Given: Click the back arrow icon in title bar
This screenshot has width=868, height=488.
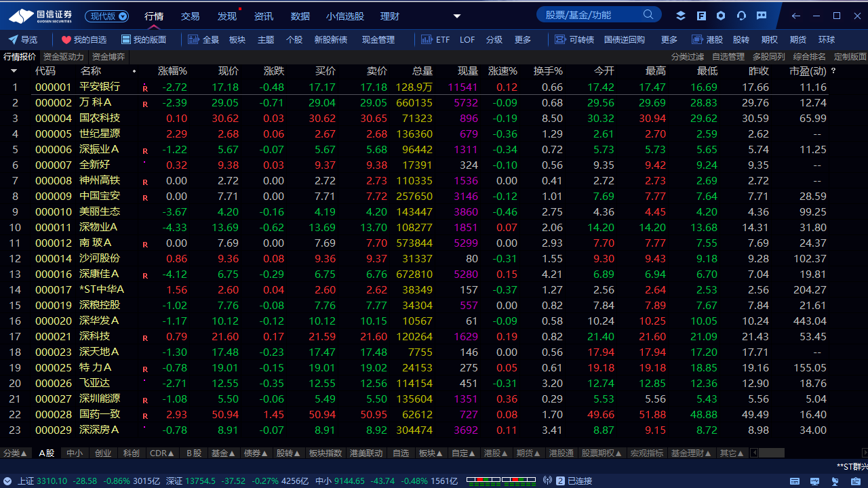Looking at the screenshot, I should [x=796, y=16].
